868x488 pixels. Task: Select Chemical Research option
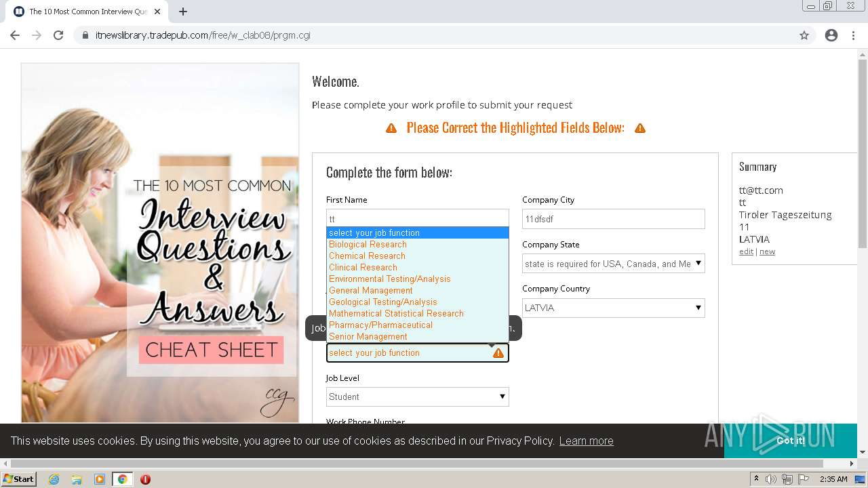417,256
